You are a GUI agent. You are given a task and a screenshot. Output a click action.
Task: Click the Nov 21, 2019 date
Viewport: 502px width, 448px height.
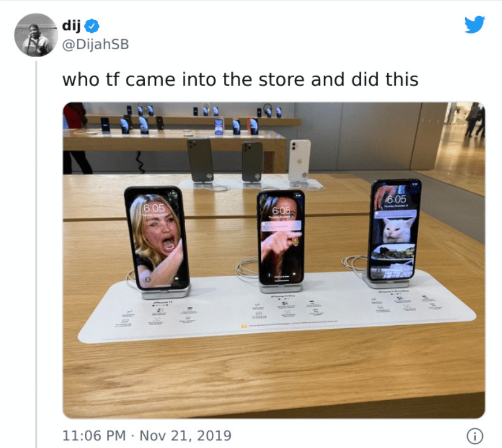point(185,435)
